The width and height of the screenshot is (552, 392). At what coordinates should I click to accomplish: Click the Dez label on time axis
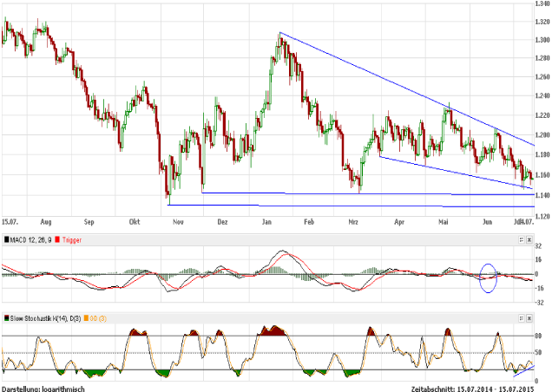point(222,221)
